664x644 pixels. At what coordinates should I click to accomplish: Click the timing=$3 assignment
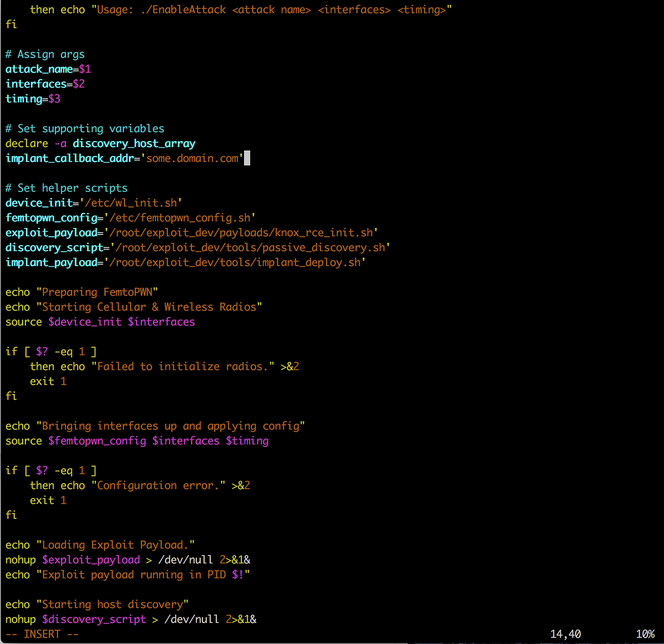point(33,99)
